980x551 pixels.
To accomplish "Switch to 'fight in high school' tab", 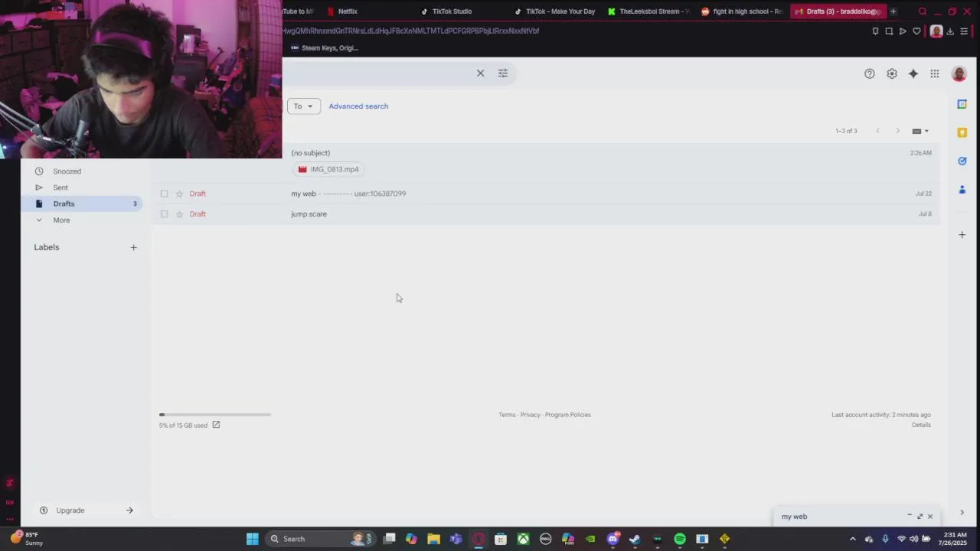I will tap(742, 11).
